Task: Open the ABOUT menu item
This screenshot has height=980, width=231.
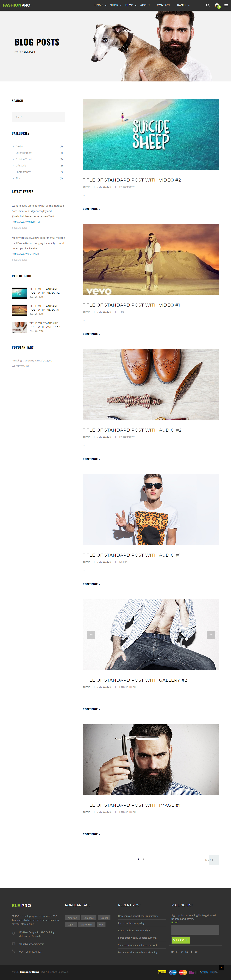Action: tap(145, 5)
